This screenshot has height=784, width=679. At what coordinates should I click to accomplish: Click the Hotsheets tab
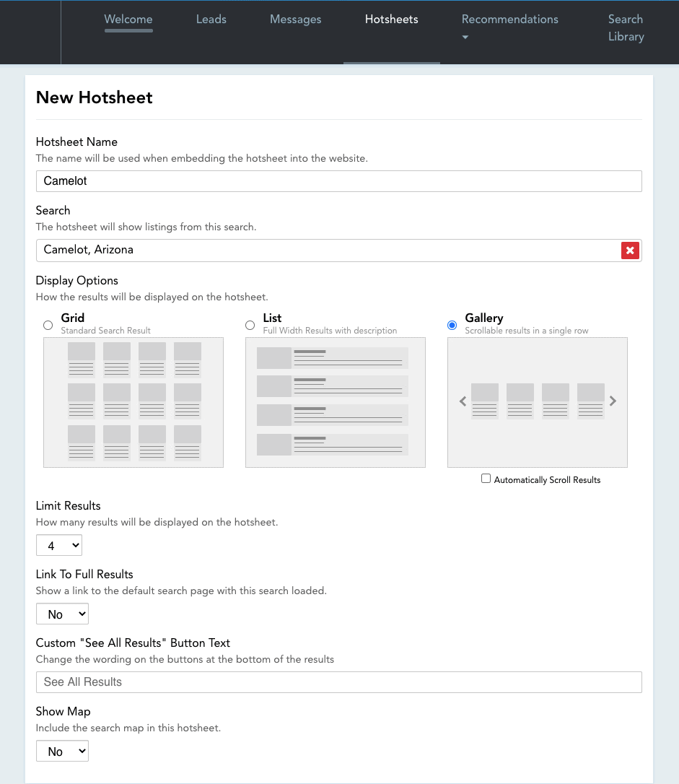(x=391, y=19)
